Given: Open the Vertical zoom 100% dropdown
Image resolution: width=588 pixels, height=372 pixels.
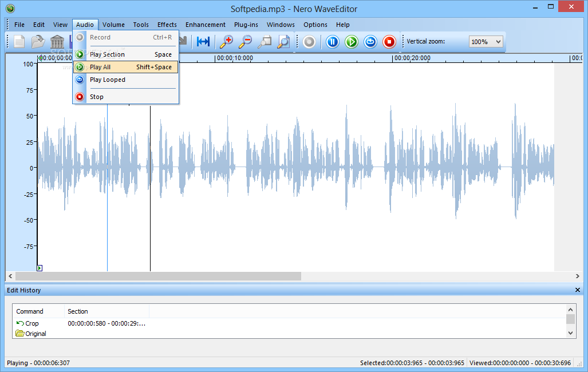Looking at the screenshot, I should pos(486,42).
